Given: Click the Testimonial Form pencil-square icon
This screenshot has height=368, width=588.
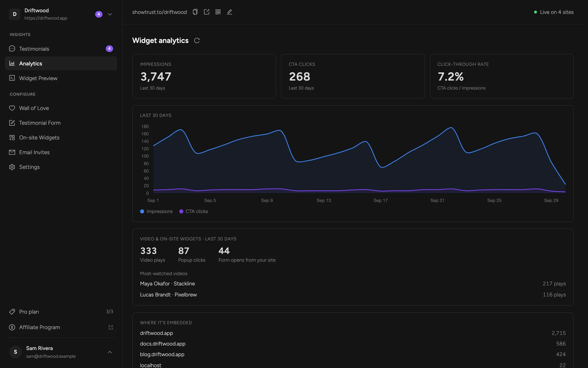Looking at the screenshot, I should [x=12, y=123].
